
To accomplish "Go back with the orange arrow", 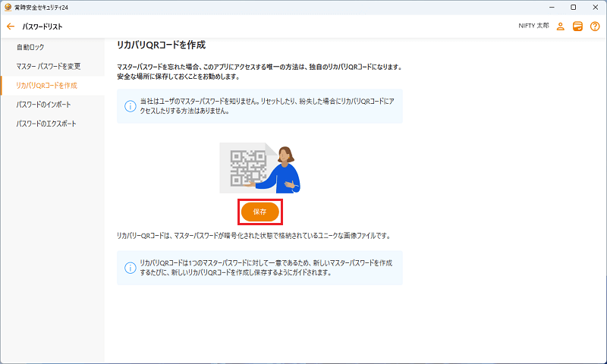I will [x=11, y=27].
